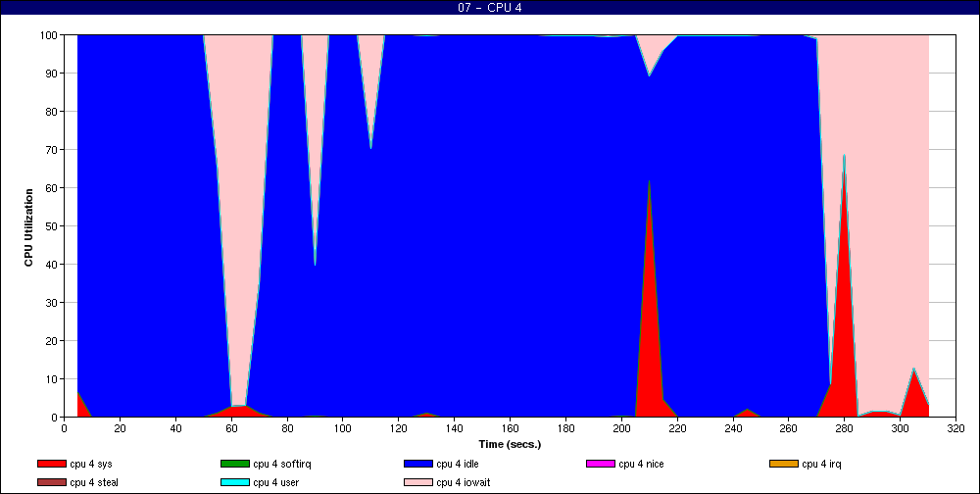The image size is (980, 494).
Task: Select the 'cpu 4 user' legend label
Action: point(275,483)
